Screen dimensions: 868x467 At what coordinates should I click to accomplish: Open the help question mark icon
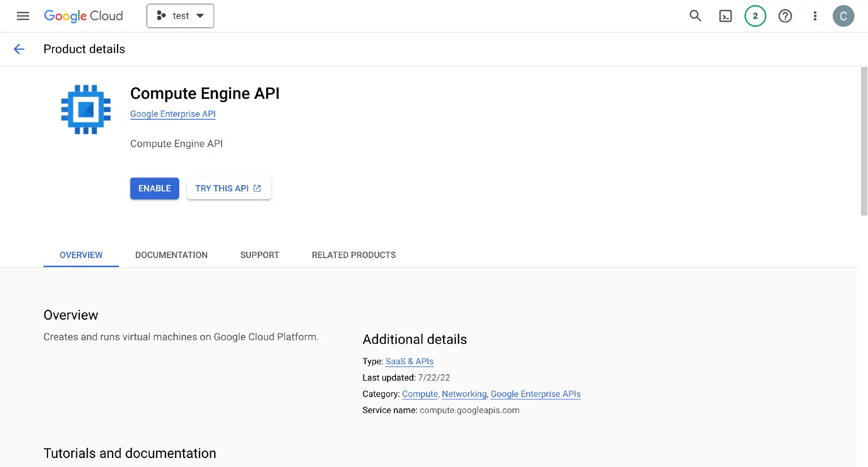[785, 16]
